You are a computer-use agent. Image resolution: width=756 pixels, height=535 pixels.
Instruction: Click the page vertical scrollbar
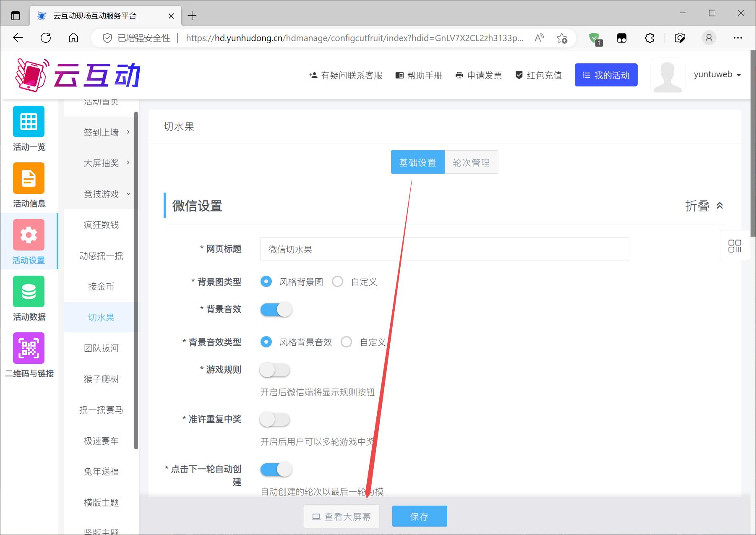tap(753, 144)
